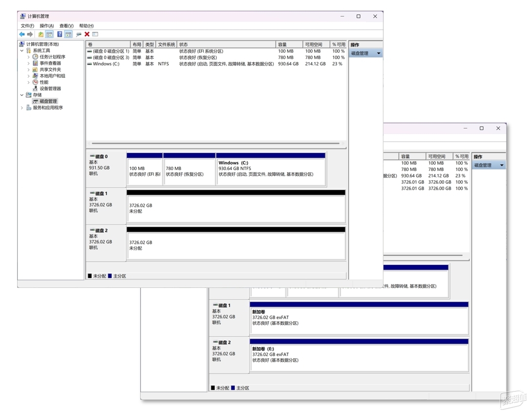Click the 磁盘管理 disk icon in tree
The height and width of the screenshot is (415, 532).
point(35,101)
